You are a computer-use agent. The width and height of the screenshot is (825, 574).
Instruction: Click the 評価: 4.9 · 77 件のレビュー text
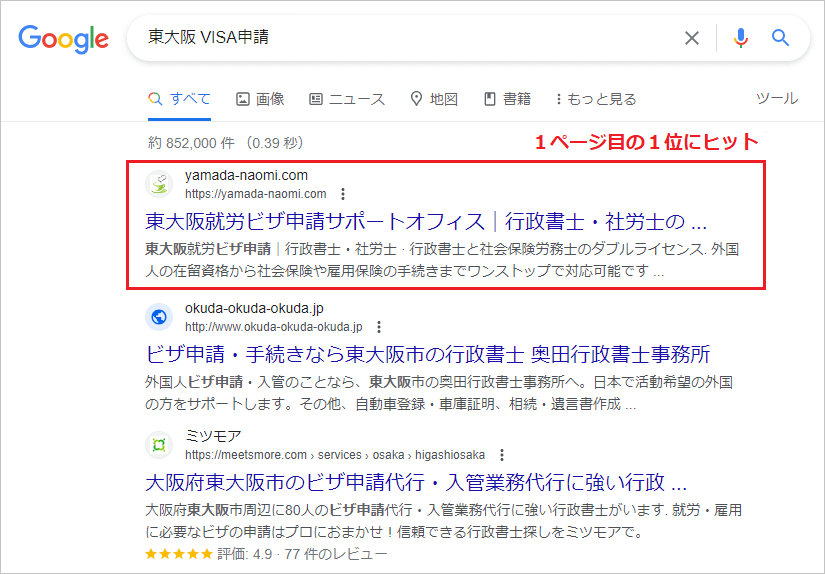pos(302,554)
